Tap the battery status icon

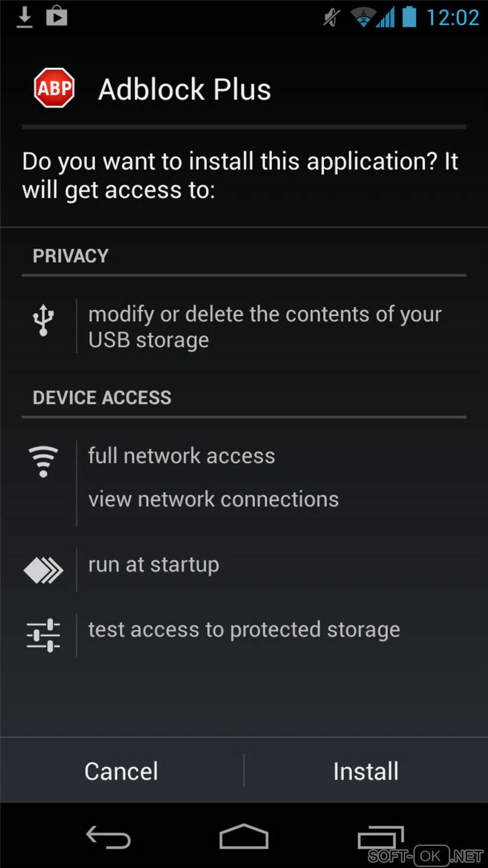point(409,17)
